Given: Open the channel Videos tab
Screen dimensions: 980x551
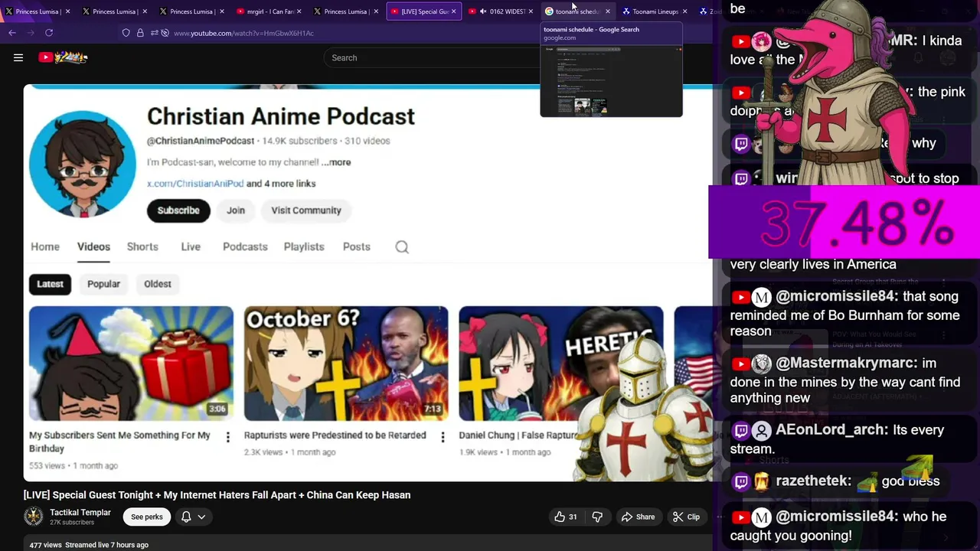Looking at the screenshot, I should click(93, 246).
